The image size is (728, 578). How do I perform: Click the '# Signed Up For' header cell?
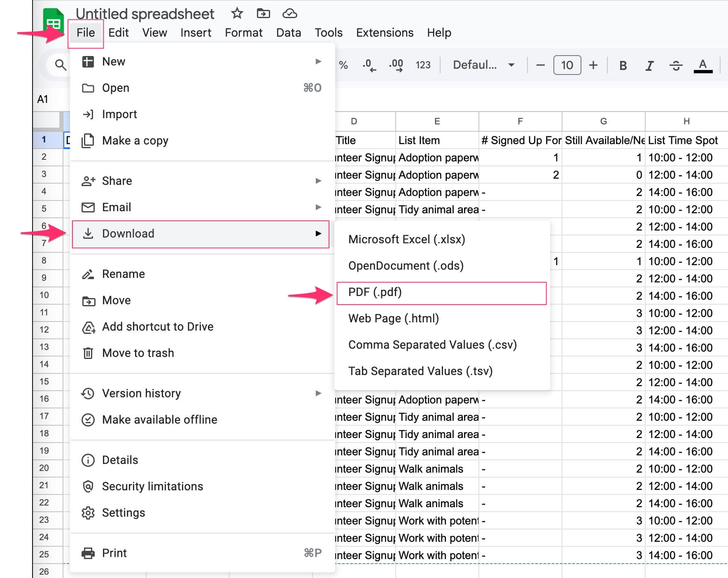point(520,140)
